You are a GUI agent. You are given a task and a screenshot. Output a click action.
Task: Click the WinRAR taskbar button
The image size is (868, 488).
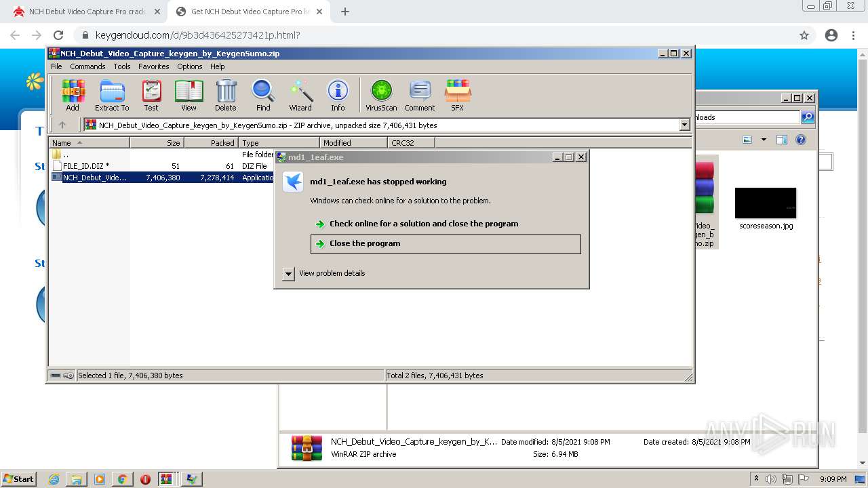point(167,479)
